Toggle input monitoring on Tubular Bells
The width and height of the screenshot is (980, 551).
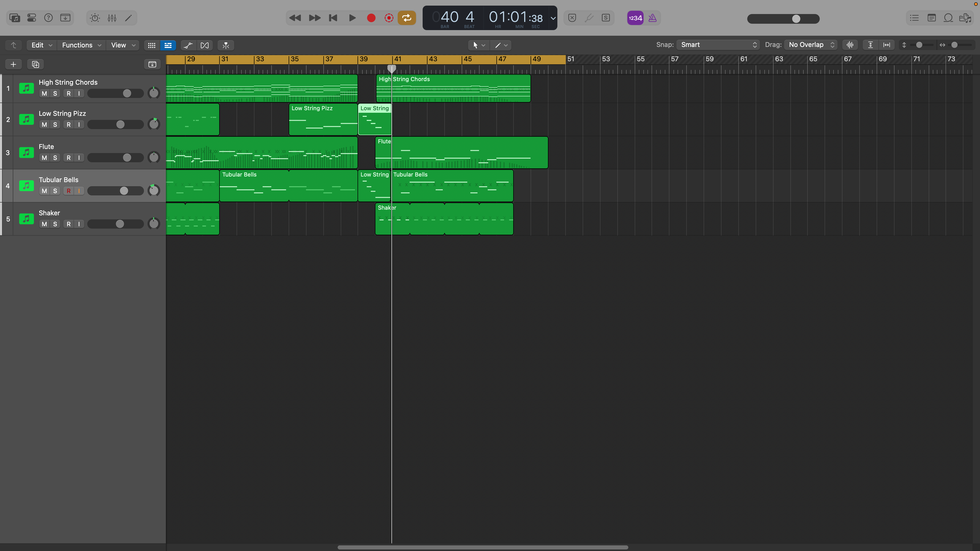(79, 191)
